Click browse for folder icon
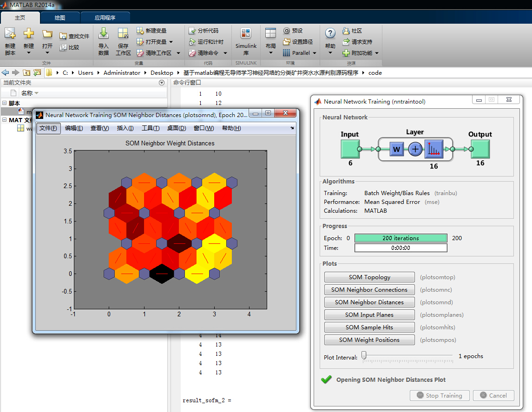The image size is (532, 412). [37, 72]
